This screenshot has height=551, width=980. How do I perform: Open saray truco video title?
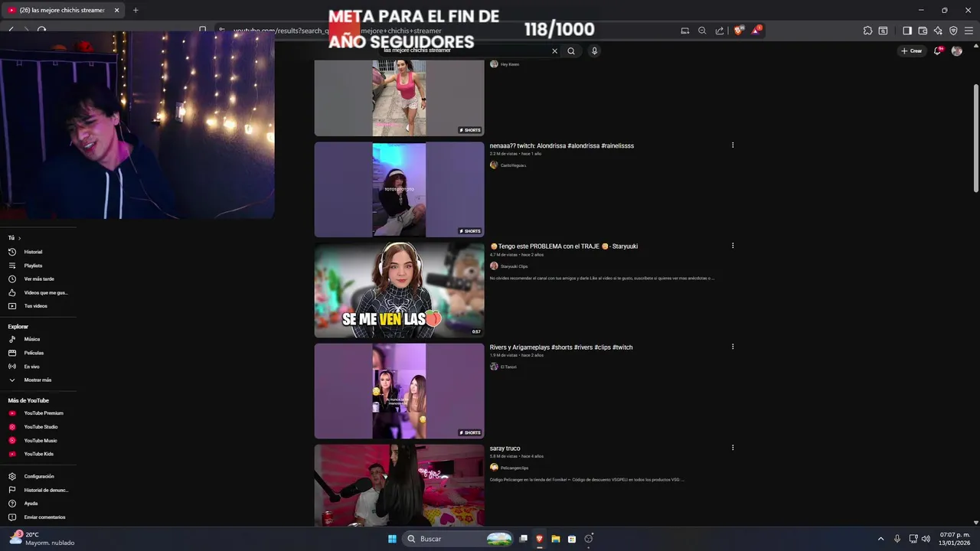pyautogui.click(x=505, y=448)
